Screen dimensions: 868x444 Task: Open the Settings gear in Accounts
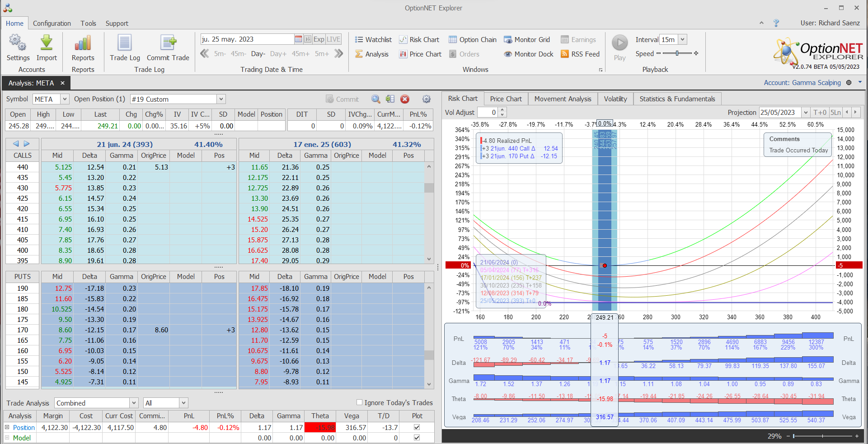18,47
